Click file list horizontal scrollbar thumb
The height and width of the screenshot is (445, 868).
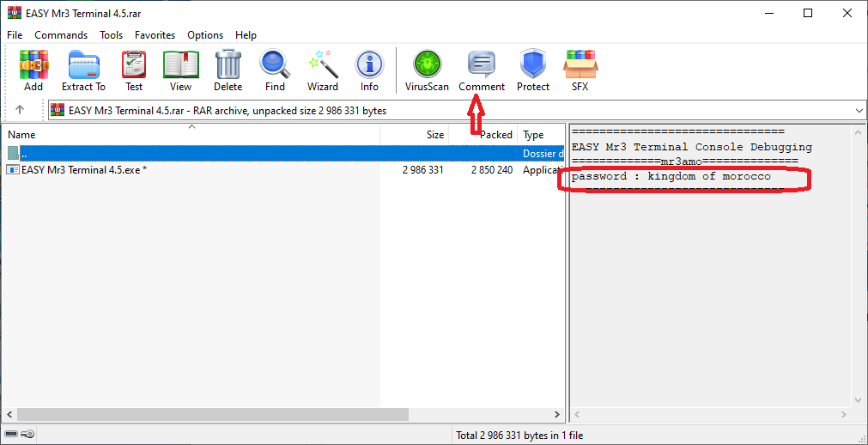pos(213,414)
